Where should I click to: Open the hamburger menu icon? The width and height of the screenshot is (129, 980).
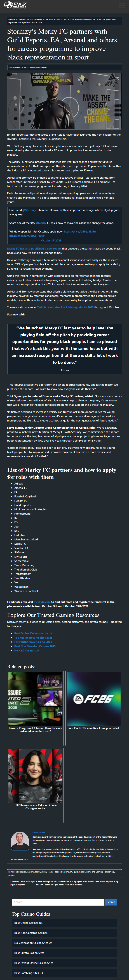pos(121,5)
